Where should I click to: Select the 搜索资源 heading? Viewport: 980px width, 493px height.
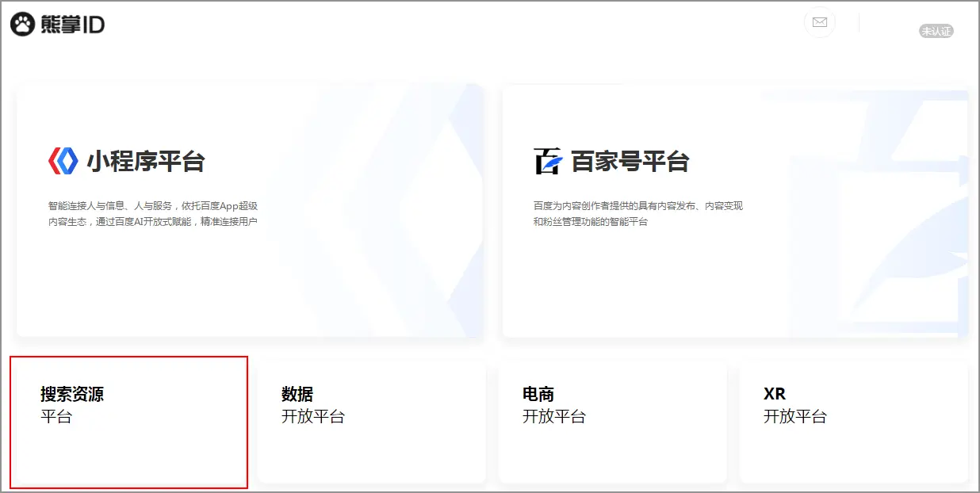pos(72,394)
